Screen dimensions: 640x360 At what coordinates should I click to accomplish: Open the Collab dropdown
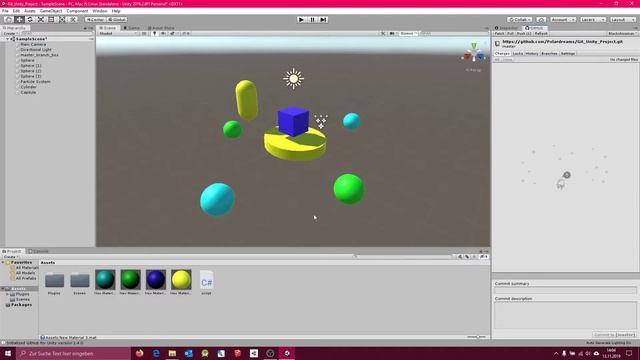pyautogui.click(x=520, y=20)
